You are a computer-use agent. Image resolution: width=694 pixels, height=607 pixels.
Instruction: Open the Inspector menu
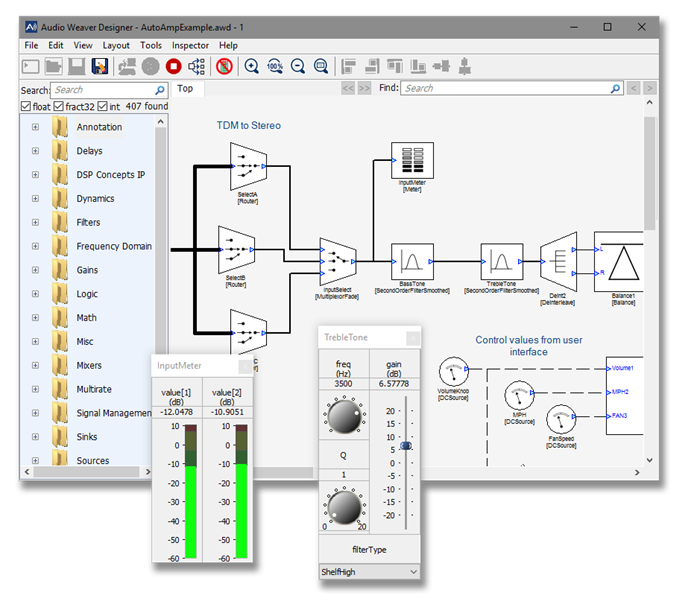[x=190, y=45]
